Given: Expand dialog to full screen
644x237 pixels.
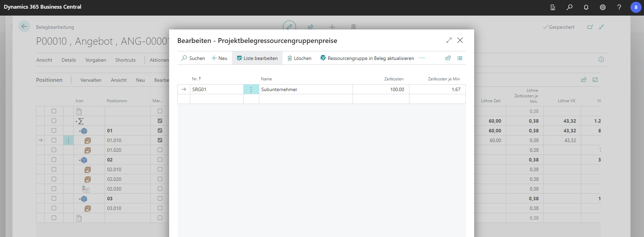Looking at the screenshot, I should (x=449, y=40).
